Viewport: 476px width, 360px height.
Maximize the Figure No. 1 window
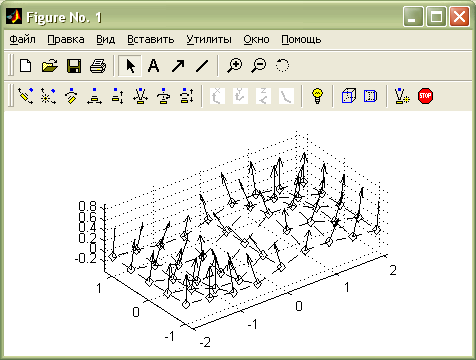[436, 17]
